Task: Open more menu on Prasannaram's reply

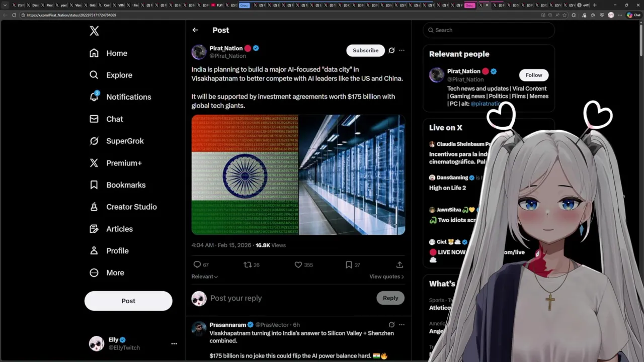Action: point(401,325)
